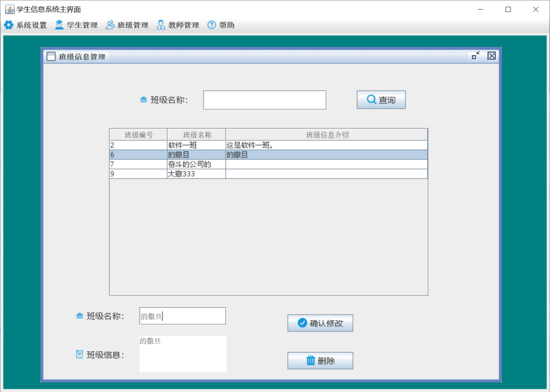Click the 班级信息管理 internal frame icon
Screen dimensions: 550x392
pyautogui.click(x=51, y=56)
